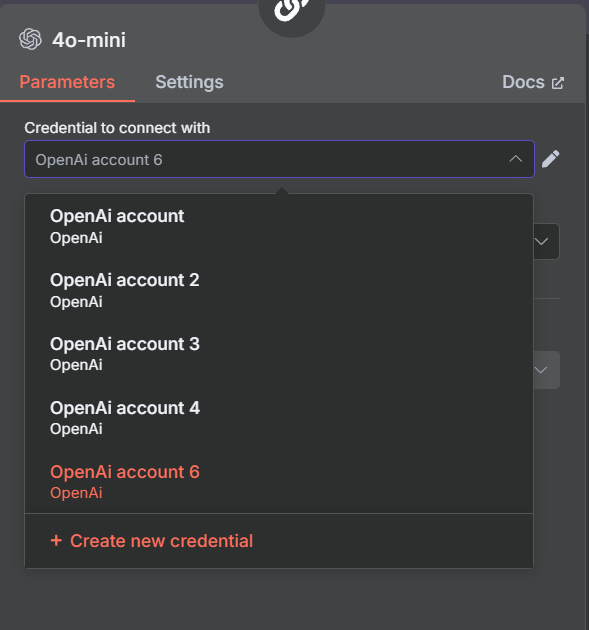The image size is (589, 630).
Task: Click the Credential to connect with label
Action: coord(117,128)
